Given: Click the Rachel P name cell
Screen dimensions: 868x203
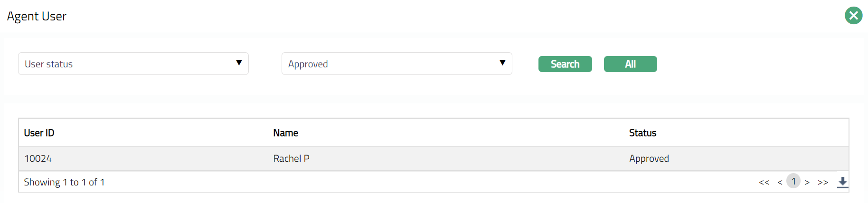Looking at the screenshot, I should tap(291, 158).
